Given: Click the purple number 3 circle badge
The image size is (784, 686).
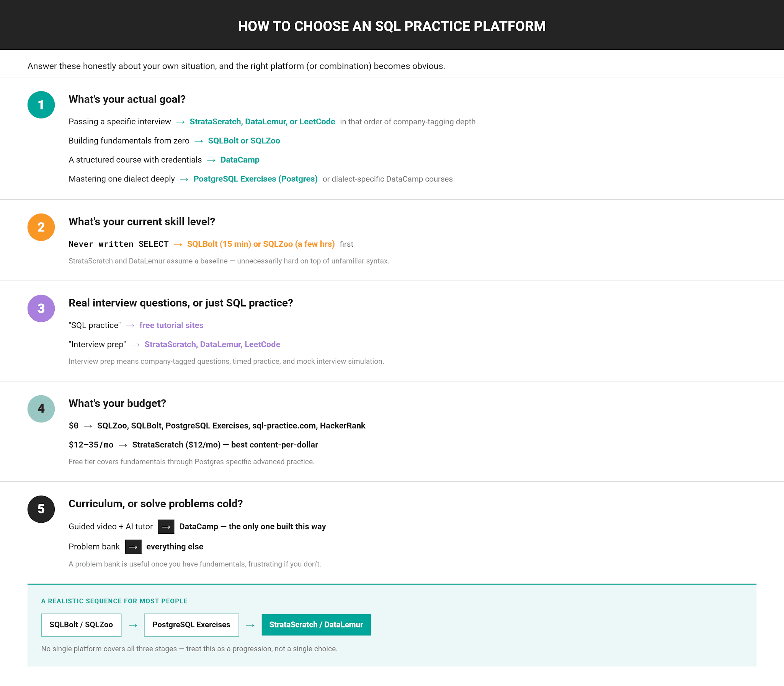Looking at the screenshot, I should (41, 308).
